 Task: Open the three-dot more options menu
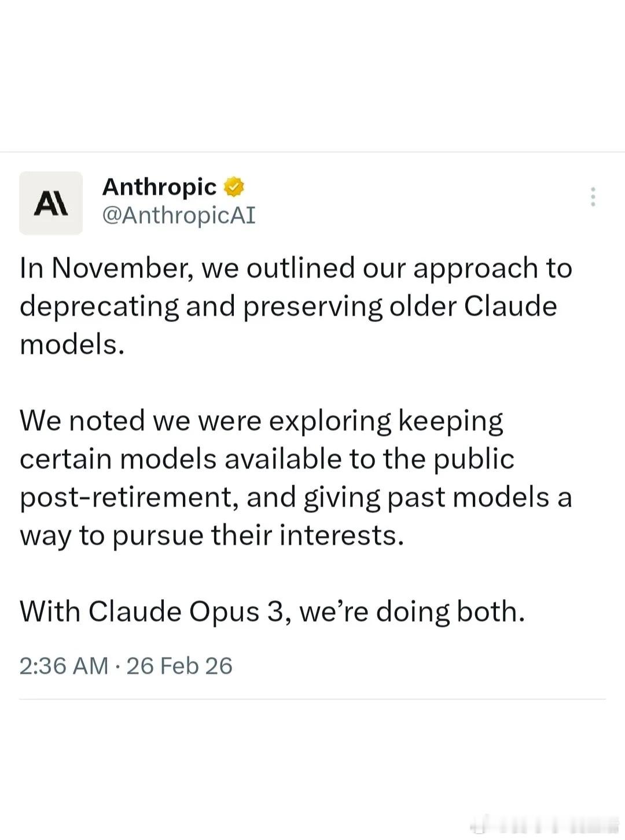point(593,197)
